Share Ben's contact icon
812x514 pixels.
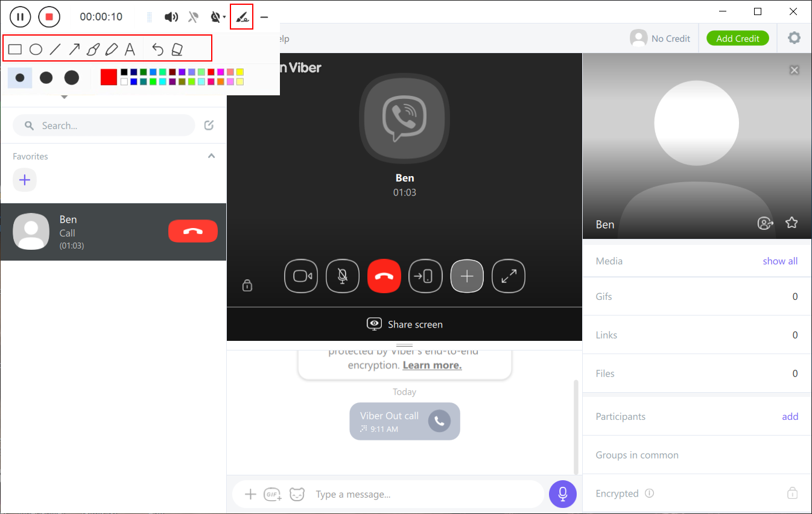point(766,223)
